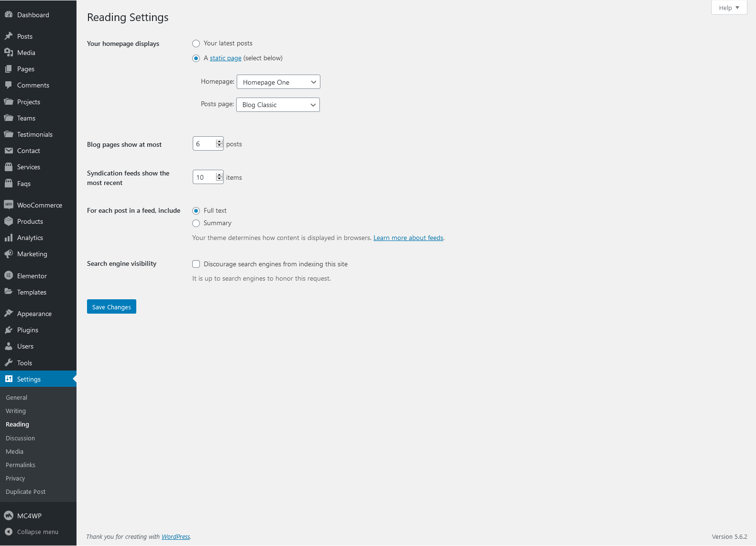This screenshot has width=756, height=546.
Task: Open the Privacy settings submenu item
Action: (15, 479)
